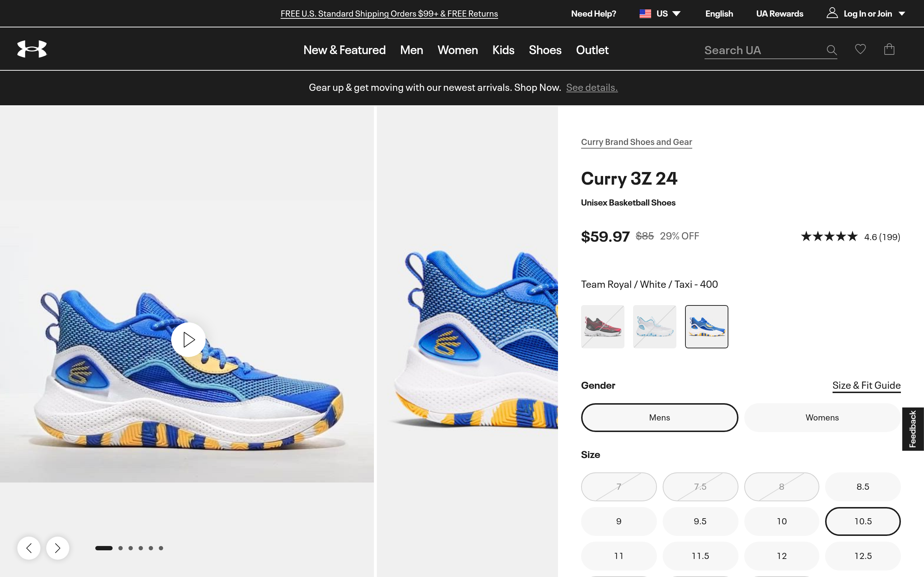Viewport: 924px width, 577px height.
Task: Open the Size & Fit Guide link
Action: click(x=866, y=386)
